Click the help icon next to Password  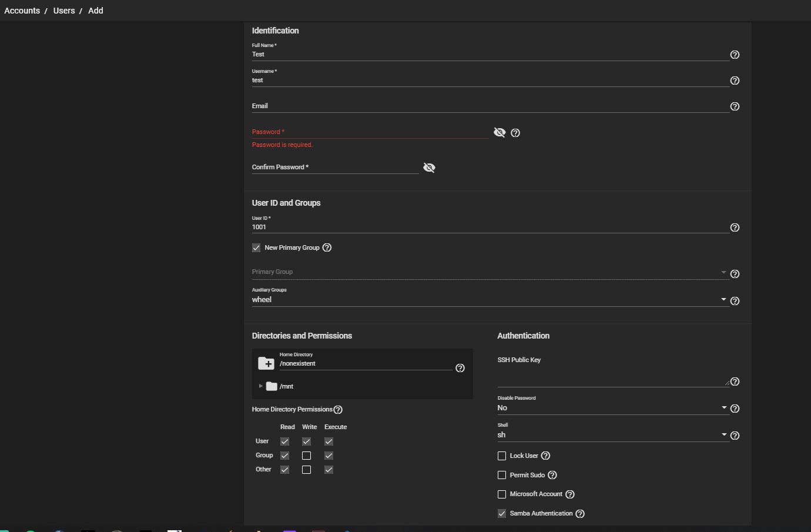[x=515, y=133]
